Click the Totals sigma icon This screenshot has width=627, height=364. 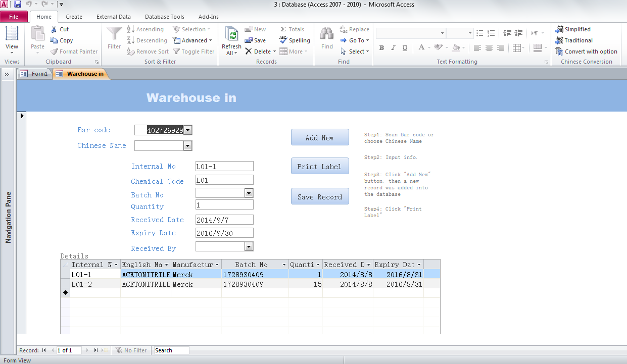point(283,29)
